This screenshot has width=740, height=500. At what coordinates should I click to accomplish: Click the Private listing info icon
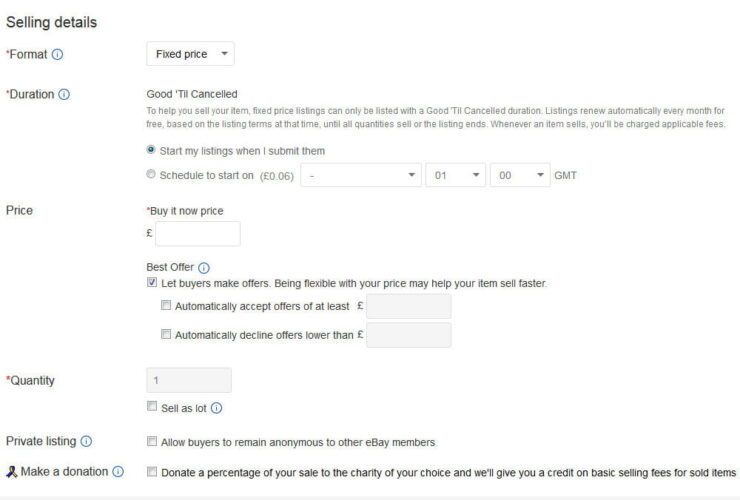tap(86, 441)
